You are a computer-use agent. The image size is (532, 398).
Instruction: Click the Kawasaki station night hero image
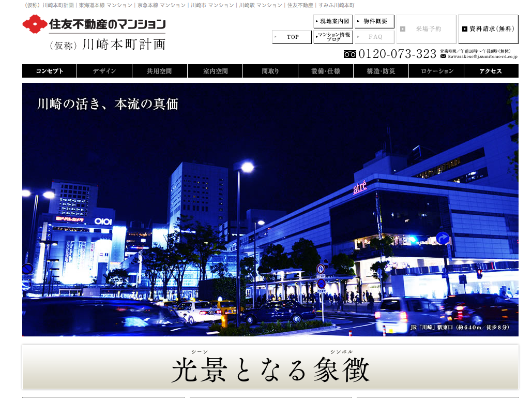pyautogui.click(x=270, y=210)
